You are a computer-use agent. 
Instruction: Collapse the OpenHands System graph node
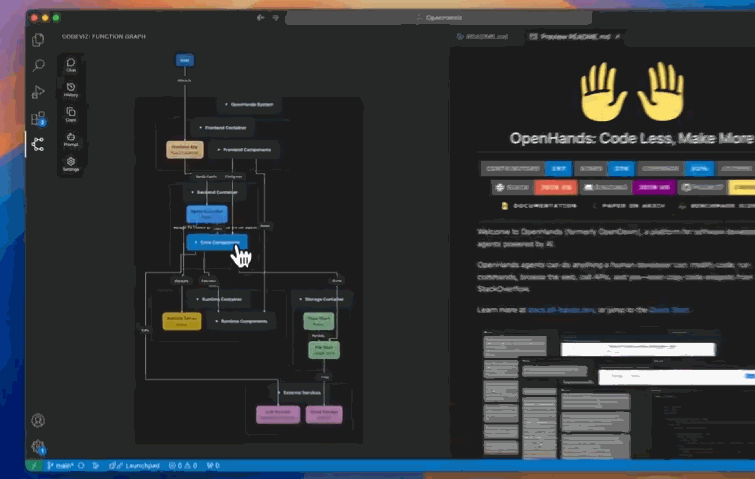(225, 105)
